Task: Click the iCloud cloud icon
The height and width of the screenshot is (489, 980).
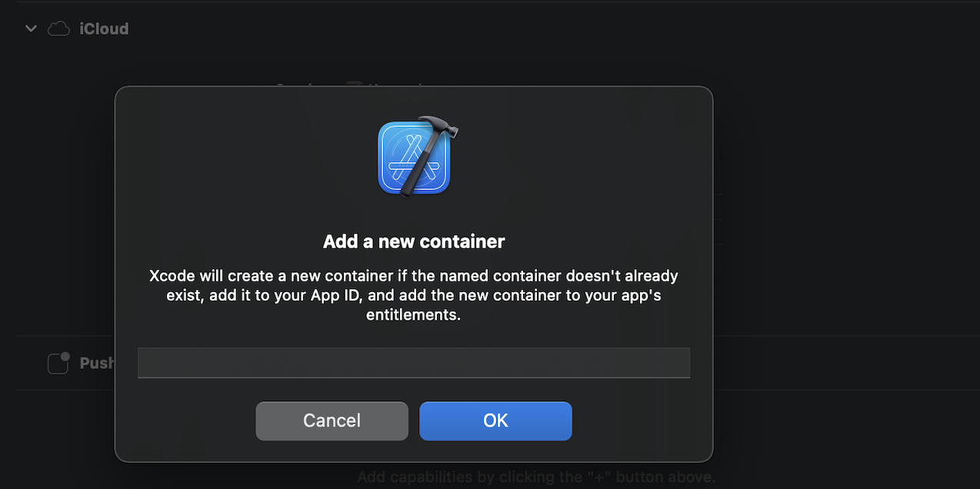Action: (x=59, y=28)
